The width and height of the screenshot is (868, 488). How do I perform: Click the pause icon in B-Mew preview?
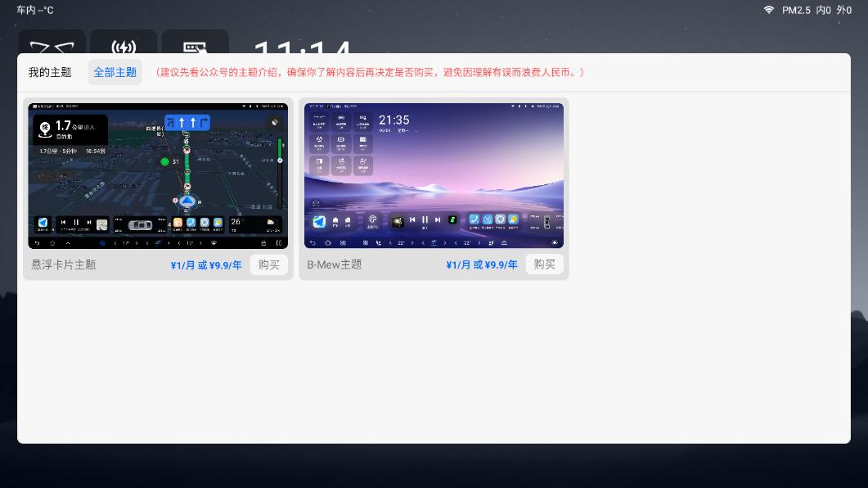pyautogui.click(x=425, y=220)
